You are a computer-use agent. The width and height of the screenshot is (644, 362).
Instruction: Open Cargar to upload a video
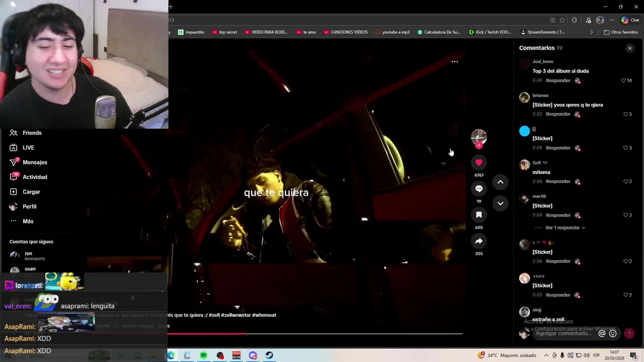click(x=25, y=192)
